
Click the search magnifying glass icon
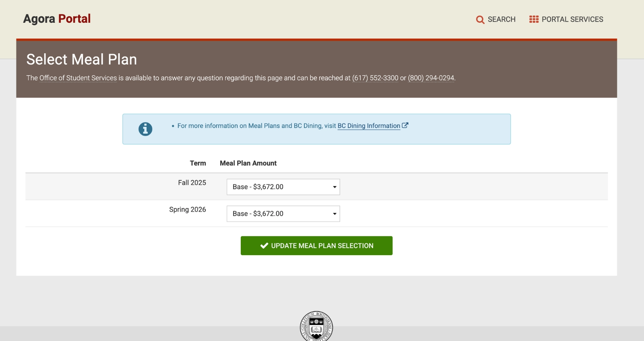click(x=480, y=20)
